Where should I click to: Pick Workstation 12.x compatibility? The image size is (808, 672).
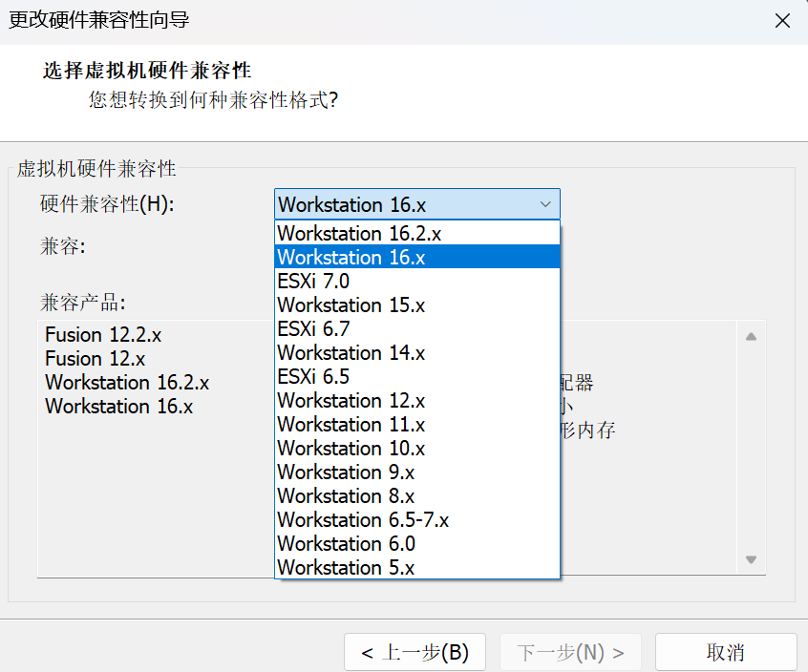pos(416,400)
